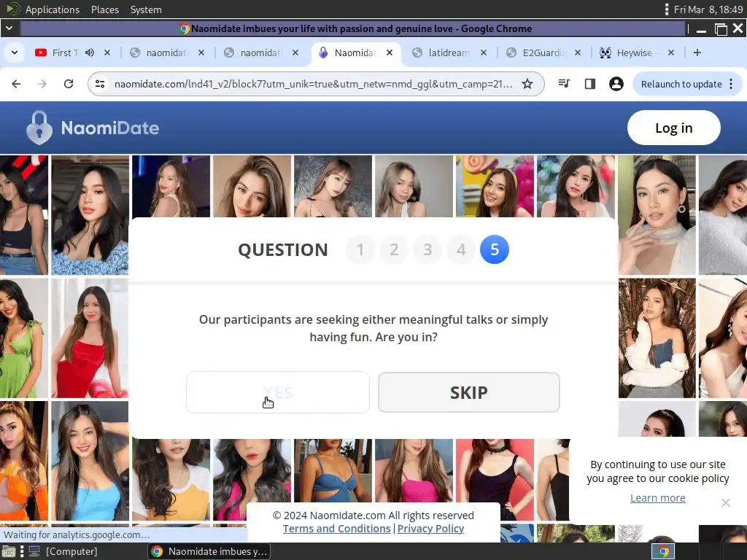Open the media controls icon
This screenshot has height=560, width=747.
click(564, 84)
